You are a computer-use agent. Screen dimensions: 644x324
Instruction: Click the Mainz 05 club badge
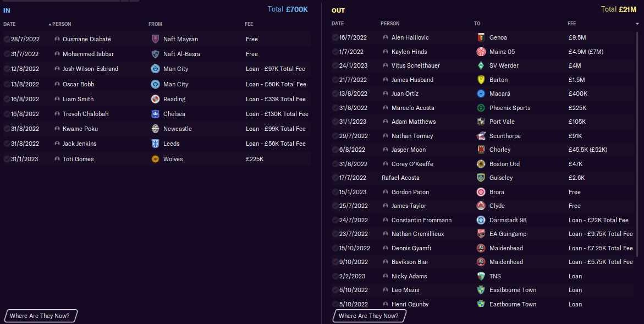[x=481, y=52]
